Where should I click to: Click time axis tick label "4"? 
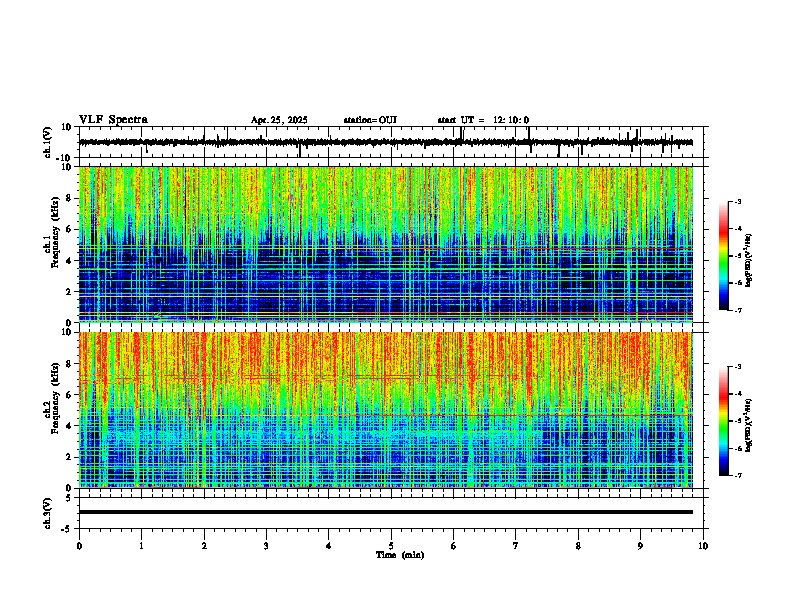click(329, 546)
